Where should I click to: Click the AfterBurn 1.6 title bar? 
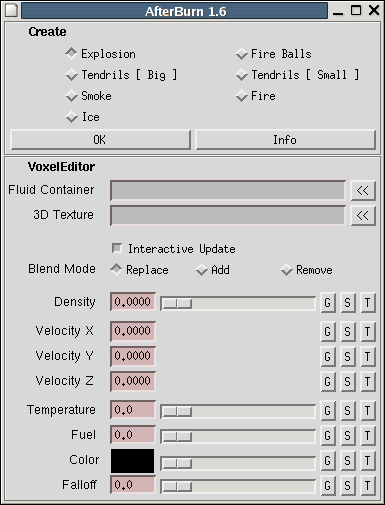(x=174, y=11)
